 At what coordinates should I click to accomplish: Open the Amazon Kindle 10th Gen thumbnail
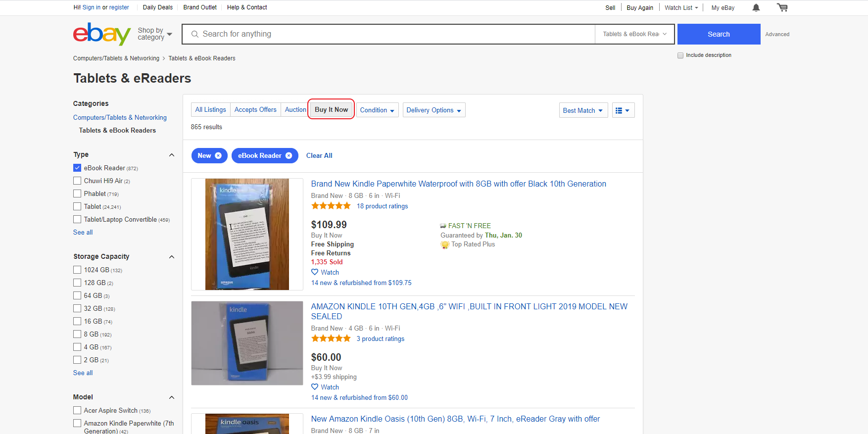tap(247, 343)
